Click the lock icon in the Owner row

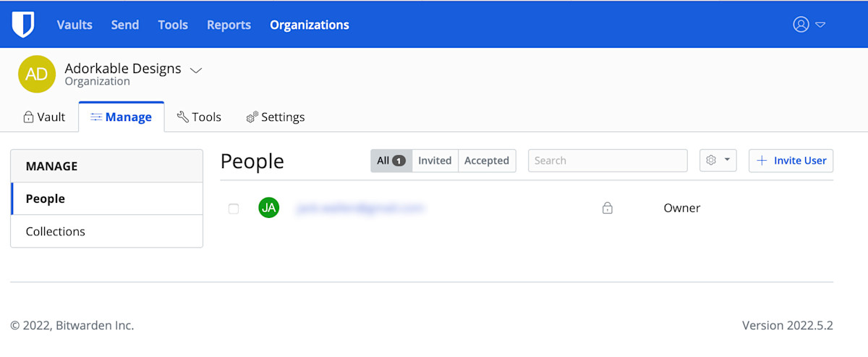[x=608, y=209]
